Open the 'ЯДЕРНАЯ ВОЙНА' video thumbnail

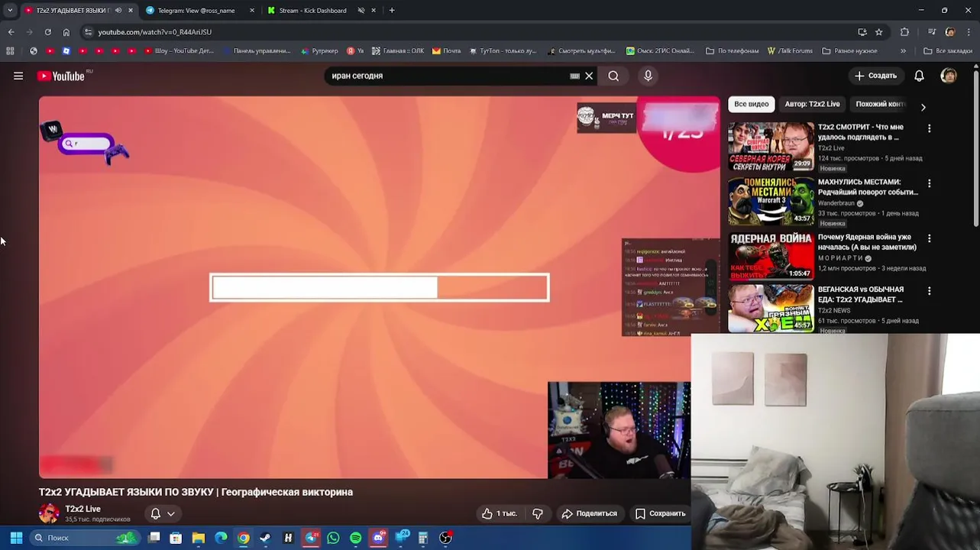pos(771,256)
